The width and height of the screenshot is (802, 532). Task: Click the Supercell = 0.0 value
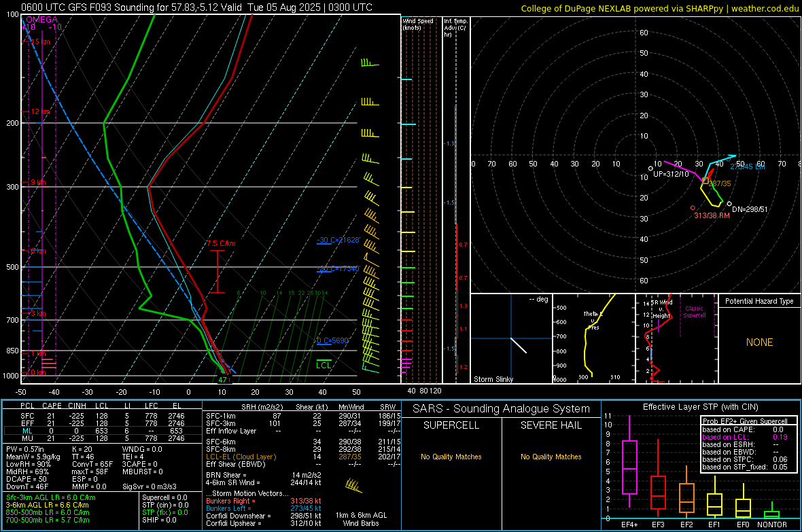click(164, 497)
